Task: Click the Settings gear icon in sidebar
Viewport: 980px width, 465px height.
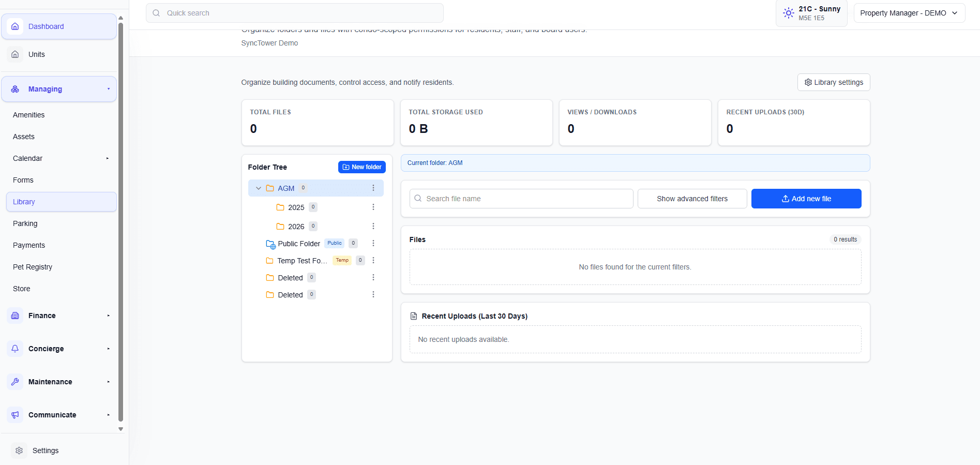Action: click(x=19, y=451)
